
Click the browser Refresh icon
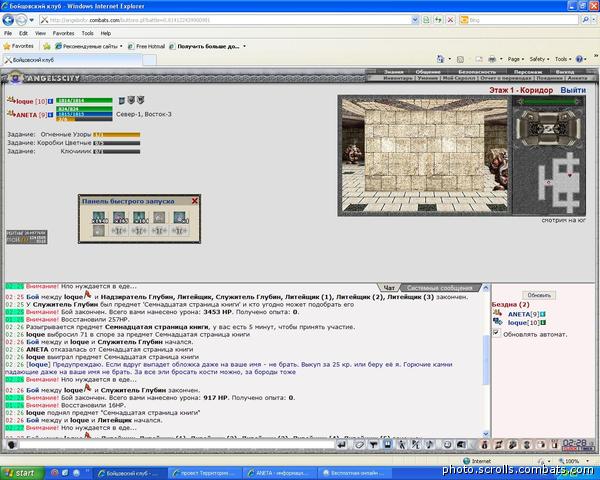pyautogui.click(x=438, y=20)
